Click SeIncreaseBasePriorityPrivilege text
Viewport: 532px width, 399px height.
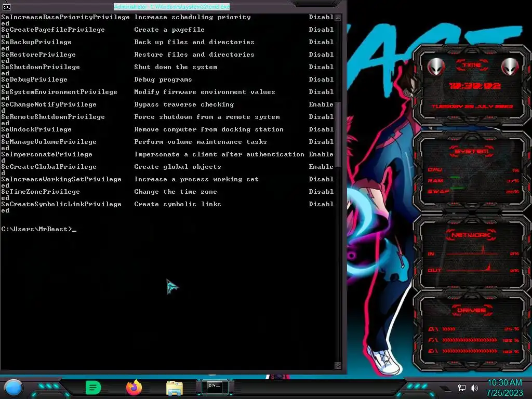point(65,17)
